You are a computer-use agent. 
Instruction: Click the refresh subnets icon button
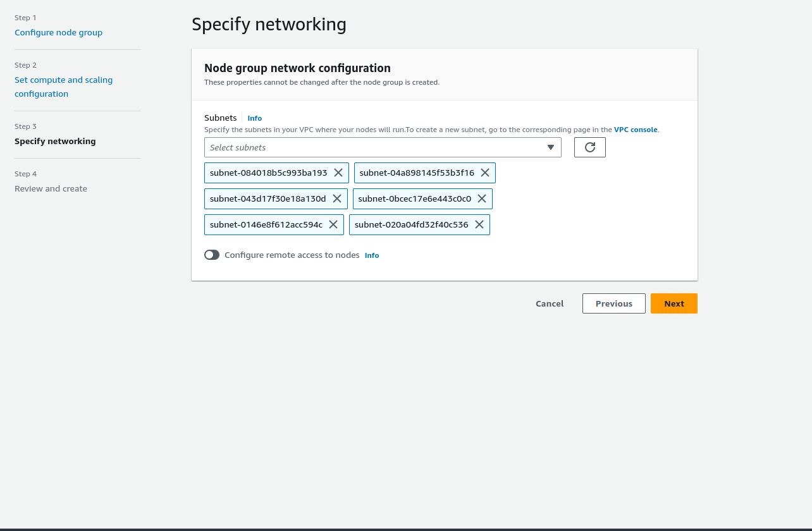589,147
